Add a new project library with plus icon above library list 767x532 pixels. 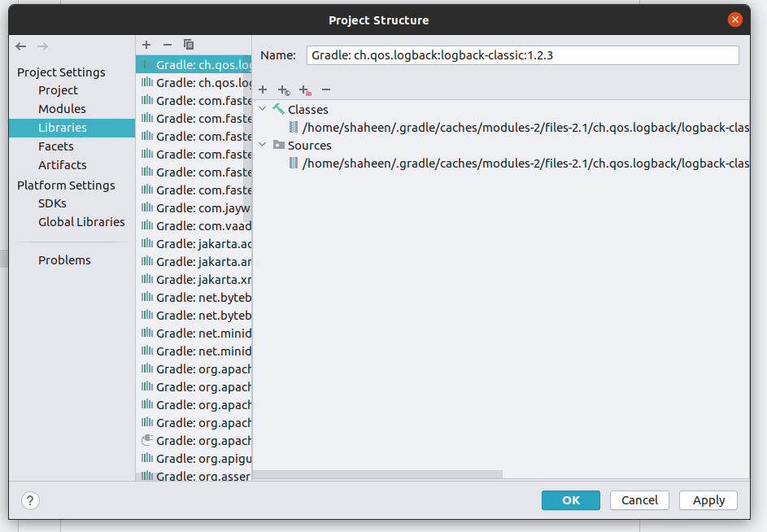146,45
